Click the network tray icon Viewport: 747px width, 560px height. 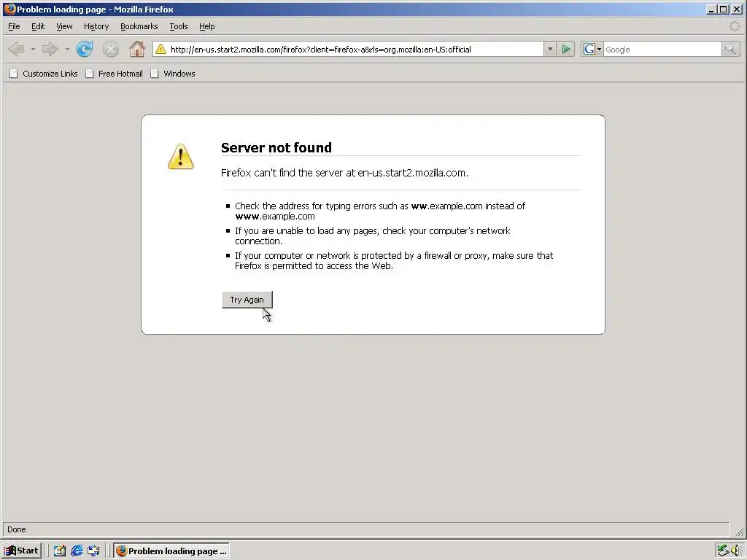(723, 551)
